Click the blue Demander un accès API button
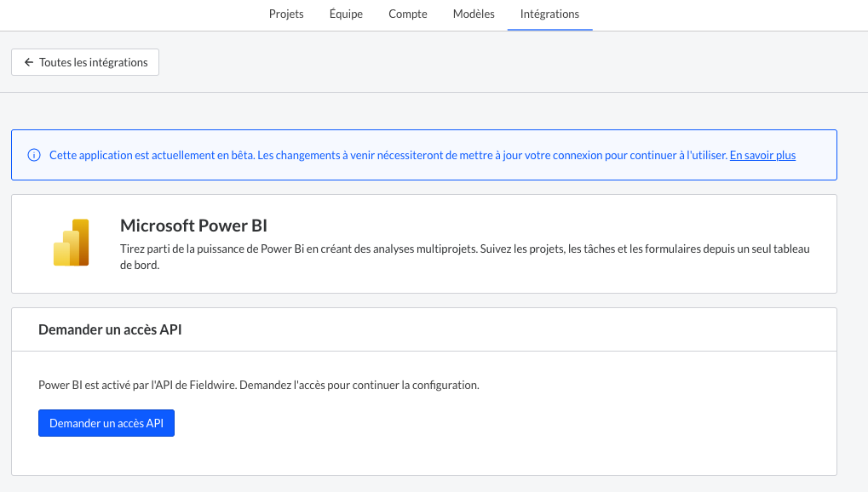The height and width of the screenshot is (492, 868). point(106,423)
